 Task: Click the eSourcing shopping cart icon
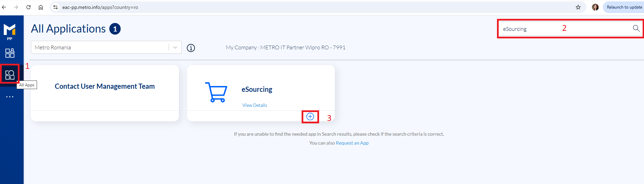coord(216,92)
